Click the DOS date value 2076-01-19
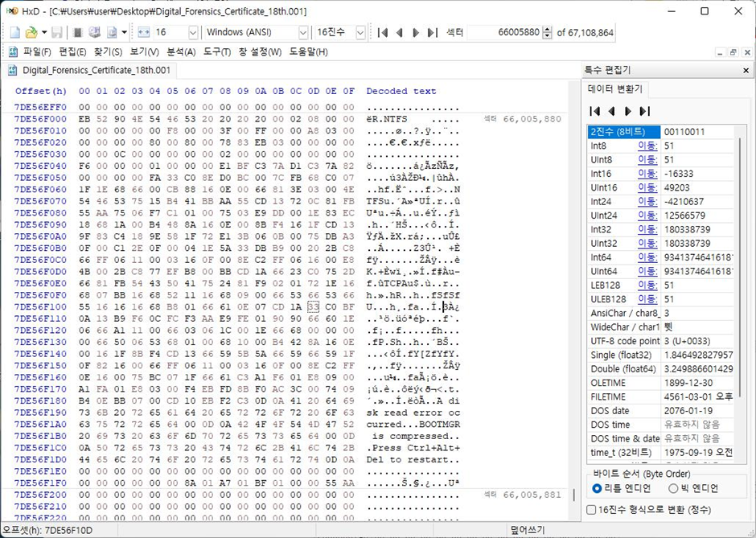 pos(688,411)
